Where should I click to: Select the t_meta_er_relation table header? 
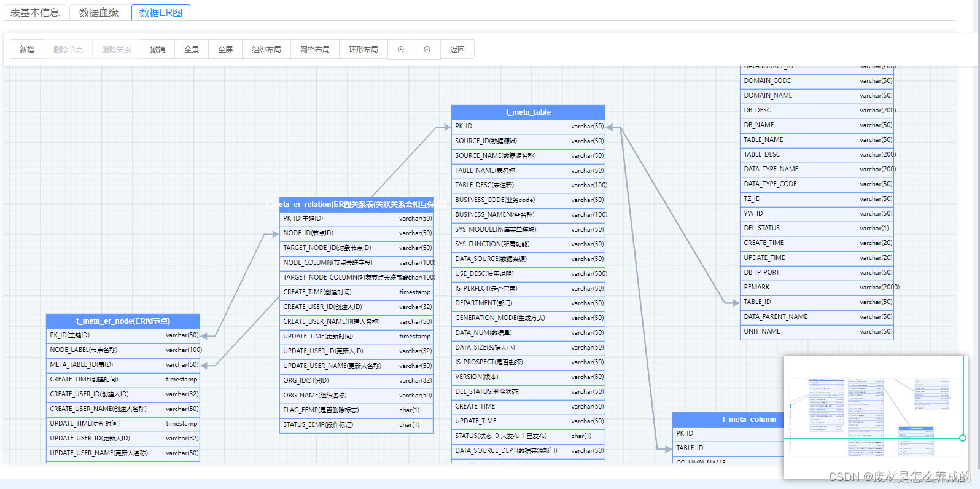click(356, 204)
